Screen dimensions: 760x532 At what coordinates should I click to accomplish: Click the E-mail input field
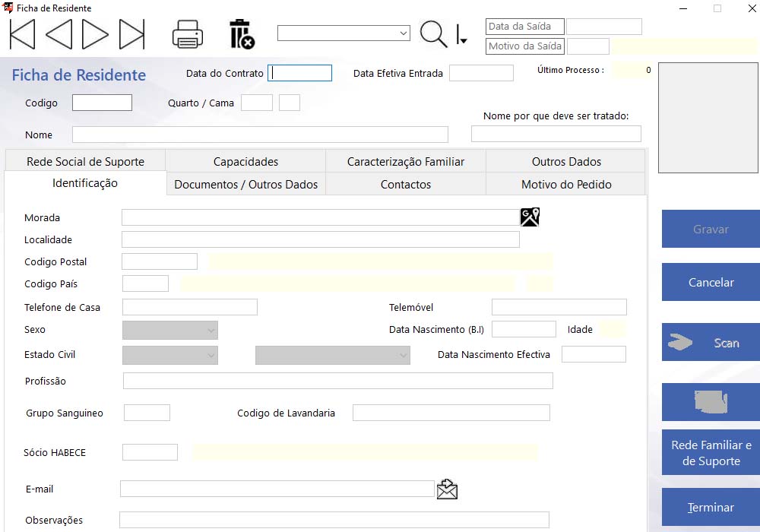point(277,489)
